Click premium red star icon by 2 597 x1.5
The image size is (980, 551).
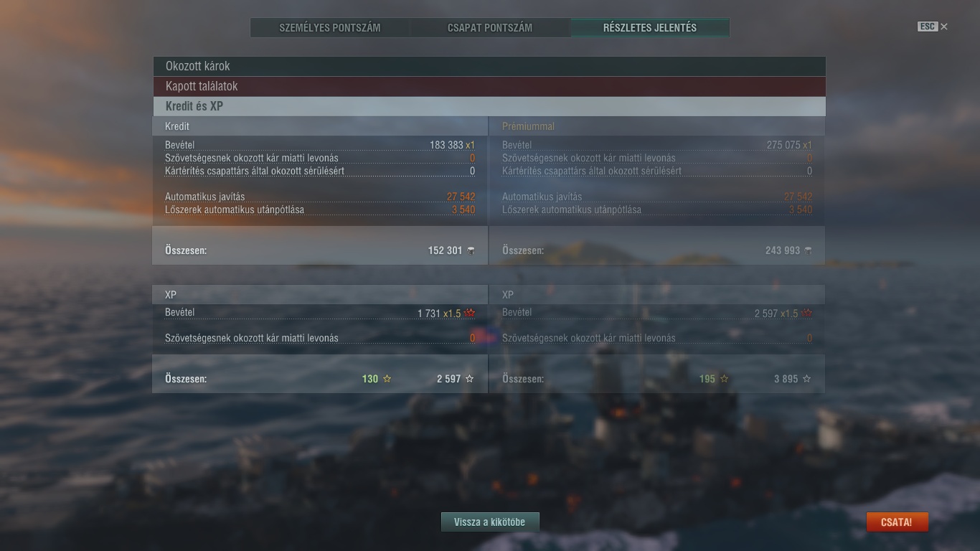(807, 314)
